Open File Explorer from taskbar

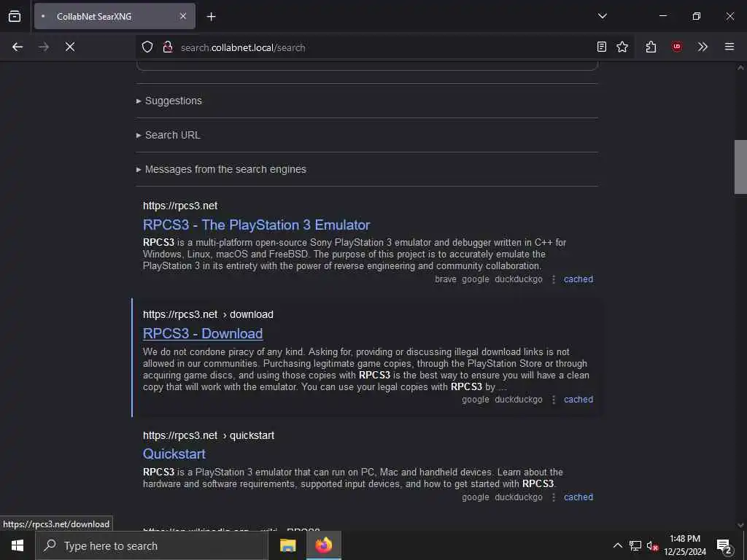(x=287, y=545)
